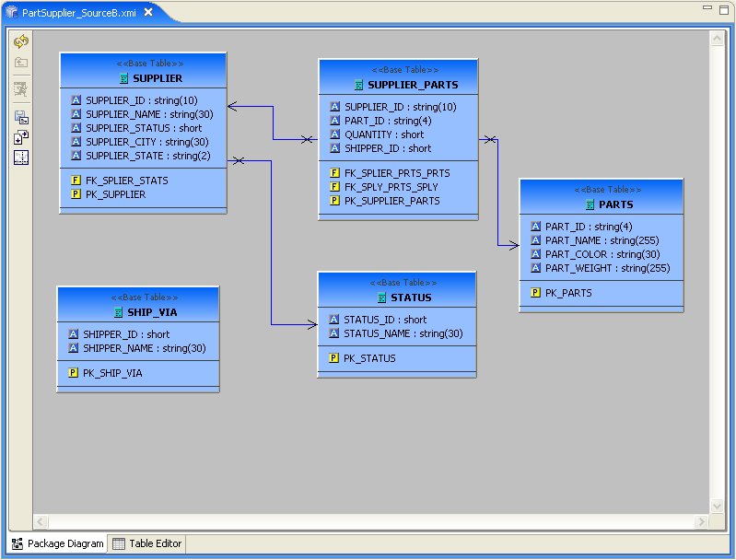Click the vertical scrollbar down arrow
The image size is (736, 560).
[x=718, y=506]
